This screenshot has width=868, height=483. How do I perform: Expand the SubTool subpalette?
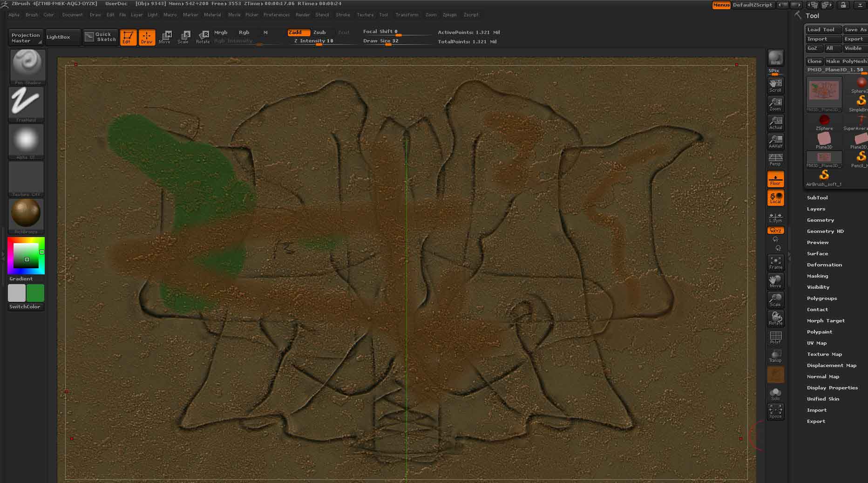coord(817,197)
